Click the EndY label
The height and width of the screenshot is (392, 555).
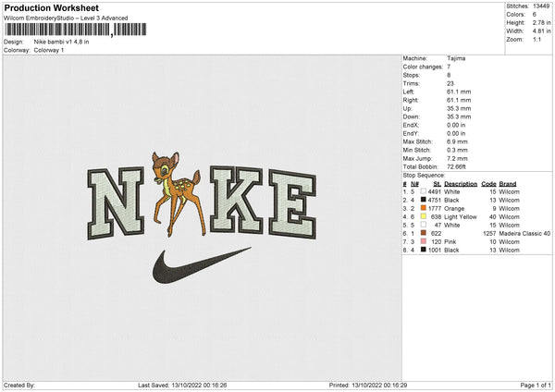[x=411, y=133]
